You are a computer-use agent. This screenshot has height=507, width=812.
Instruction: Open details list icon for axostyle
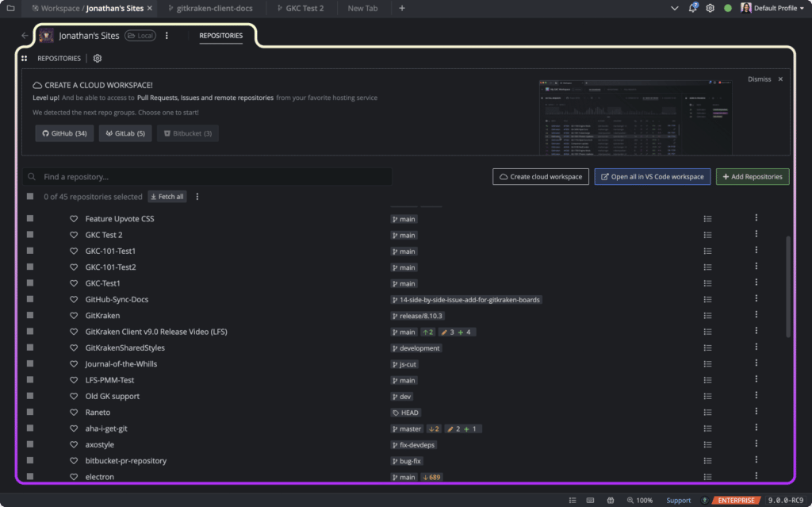click(x=707, y=445)
